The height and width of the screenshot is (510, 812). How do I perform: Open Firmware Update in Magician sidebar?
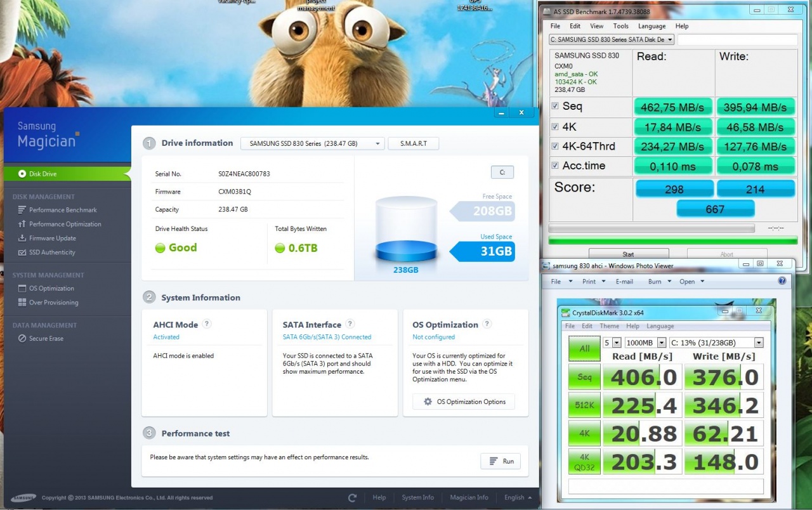[47, 238]
